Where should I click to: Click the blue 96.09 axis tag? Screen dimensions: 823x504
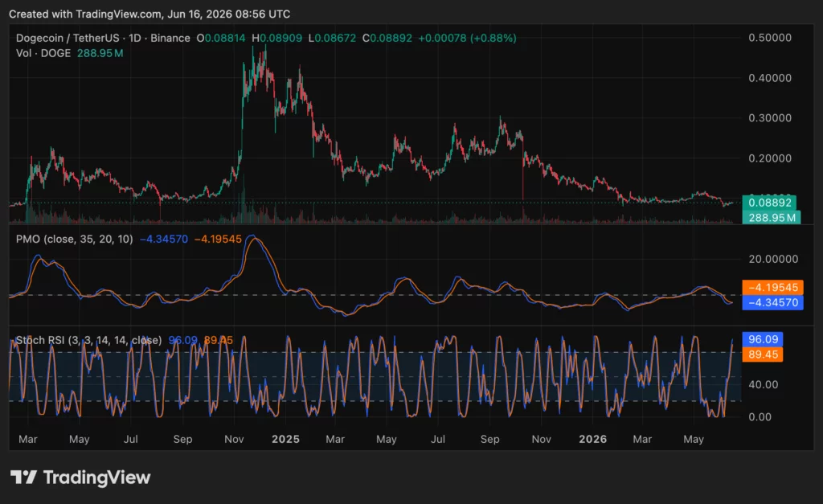pyautogui.click(x=763, y=339)
